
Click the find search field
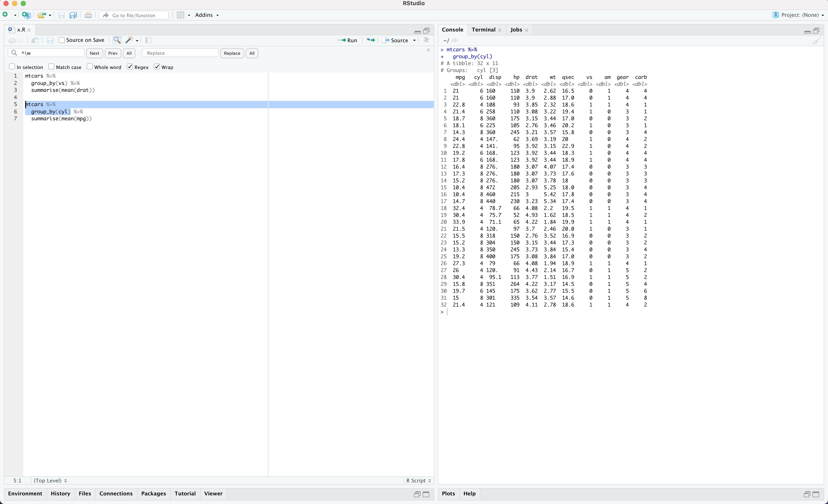click(x=46, y=53)
